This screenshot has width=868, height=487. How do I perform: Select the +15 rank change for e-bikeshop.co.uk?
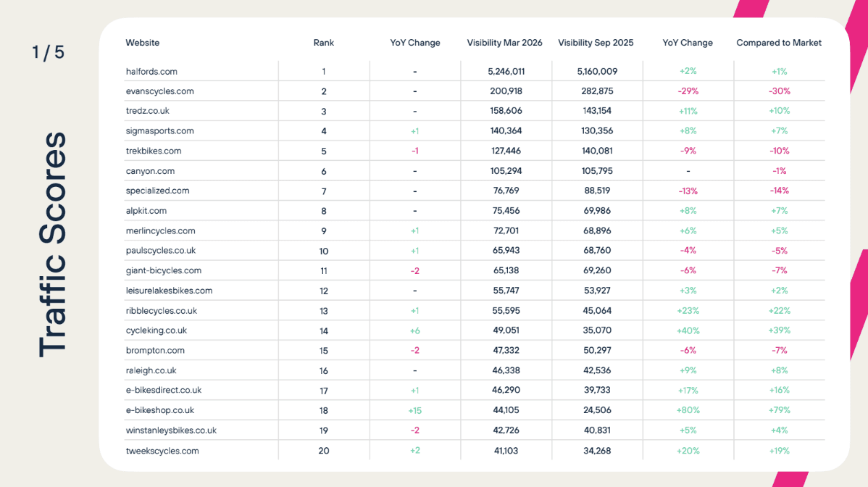(x=414, y=410)
